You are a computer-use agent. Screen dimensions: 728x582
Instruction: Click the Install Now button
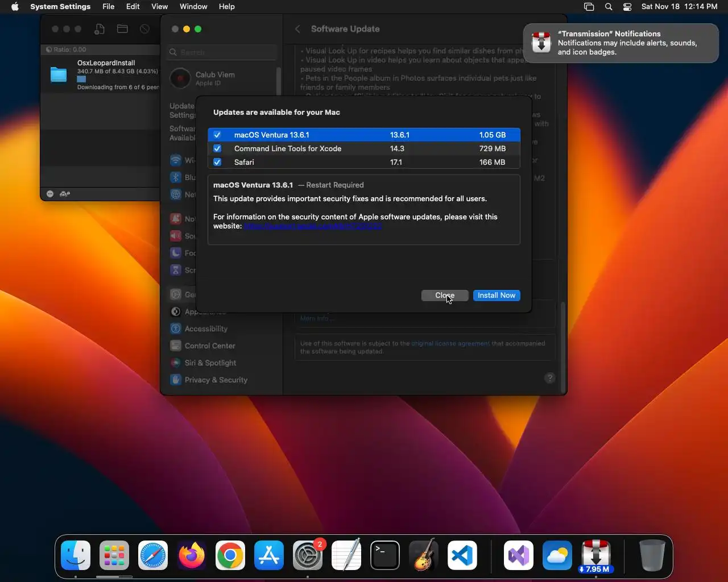click(497, 296)
